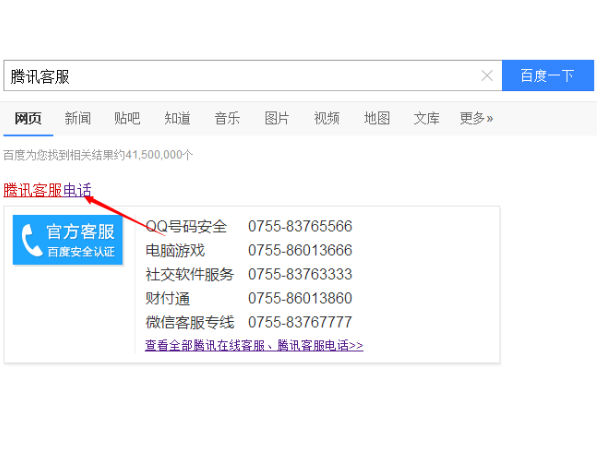Click the 百度一下 search button
600x450 pixels.
(x=548, y=76)
